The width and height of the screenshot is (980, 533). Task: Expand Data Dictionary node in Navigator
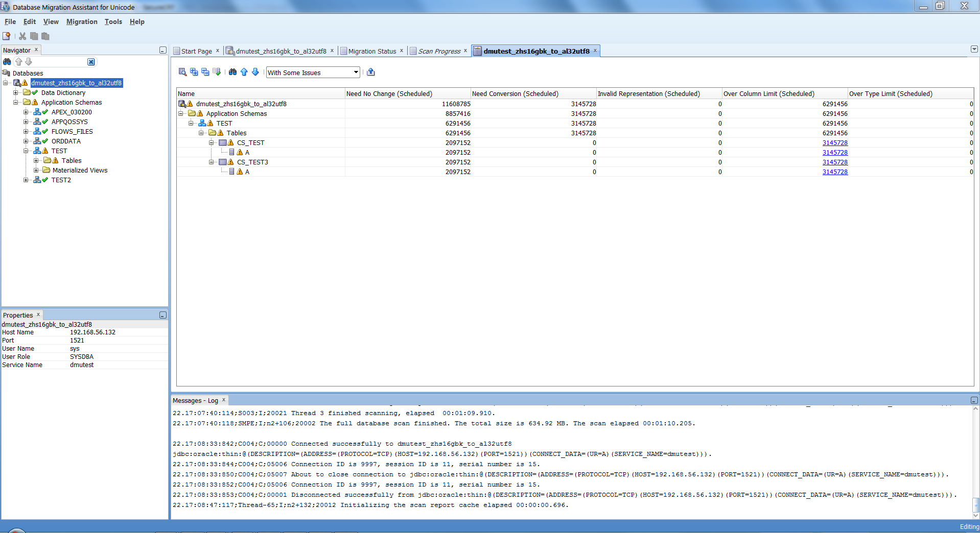click(x=16, y=92)
